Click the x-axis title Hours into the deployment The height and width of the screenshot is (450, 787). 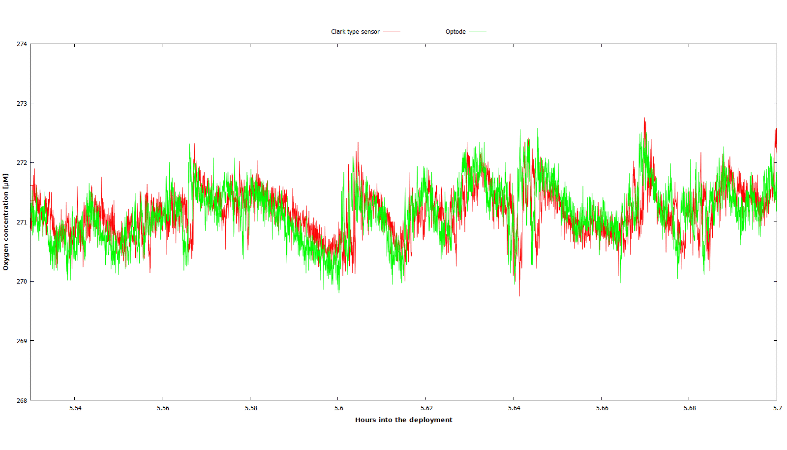pyautogui.click(x=403, y=420)
